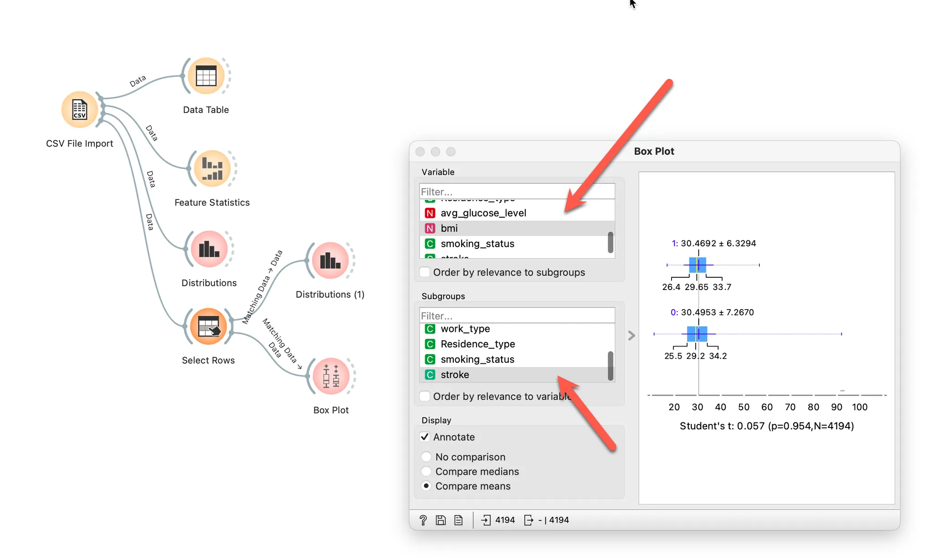
Task: Click the CSV File Import widget icon
Action: tap(79, 110)
